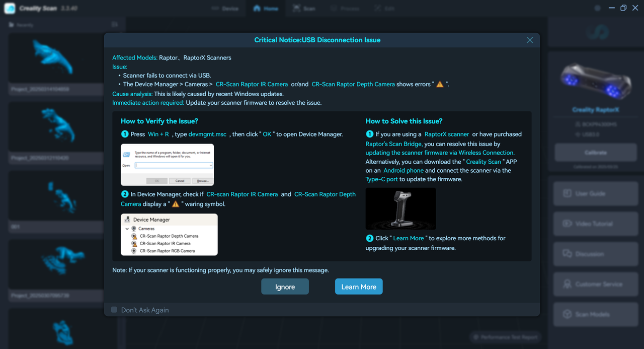Click the Calibrate button in the main window
Screen dimensions: 644x349
point(596,152)
